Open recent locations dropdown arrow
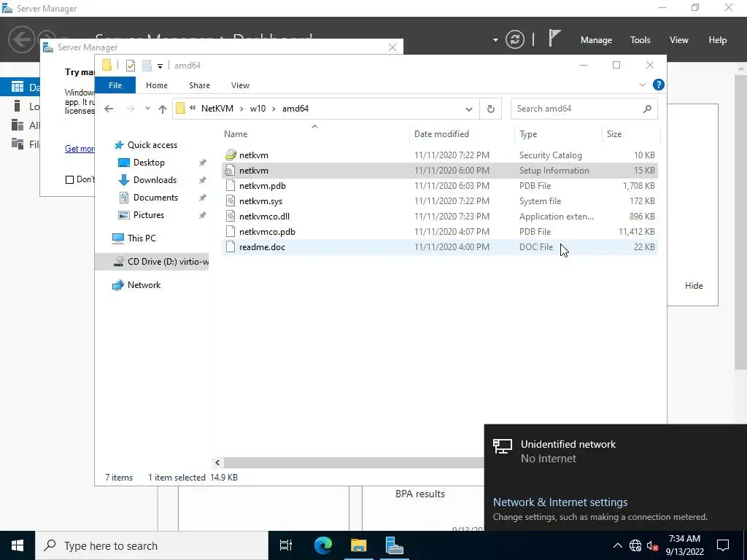Image resolution: width=747 pixels, height=560 pixels. [x=147, y=109]
